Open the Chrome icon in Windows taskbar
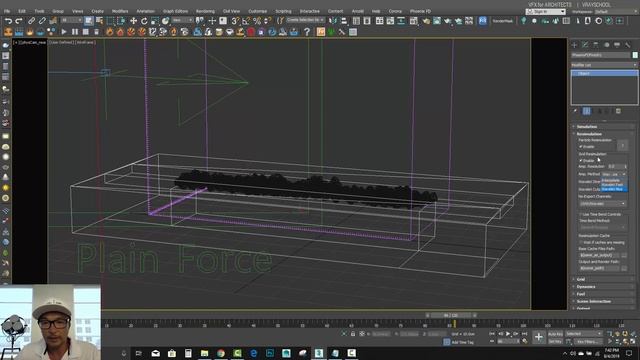The image size is (640, 360). tap(221, 353)
